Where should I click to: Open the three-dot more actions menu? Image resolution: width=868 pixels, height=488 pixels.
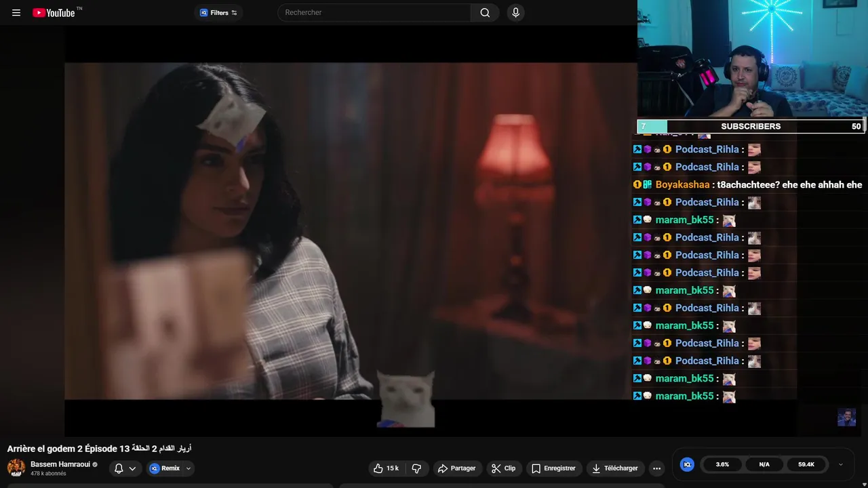coord(656,468)
